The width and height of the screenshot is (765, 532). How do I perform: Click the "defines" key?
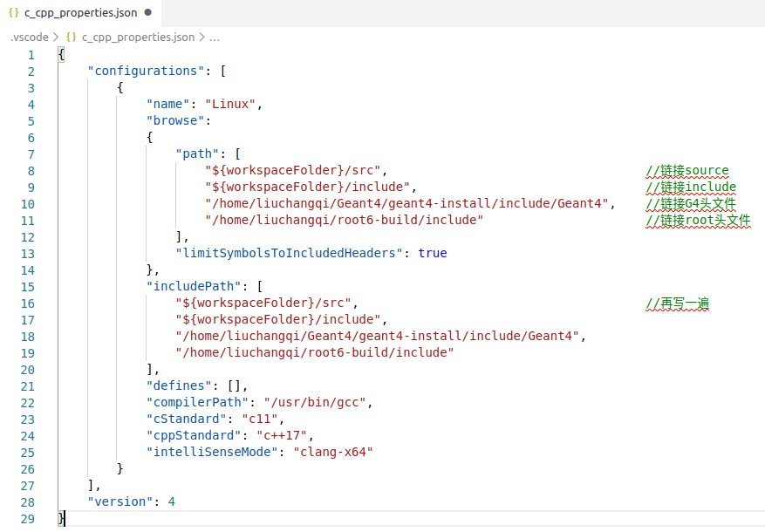pyautogui.click(x=179, y=385)
